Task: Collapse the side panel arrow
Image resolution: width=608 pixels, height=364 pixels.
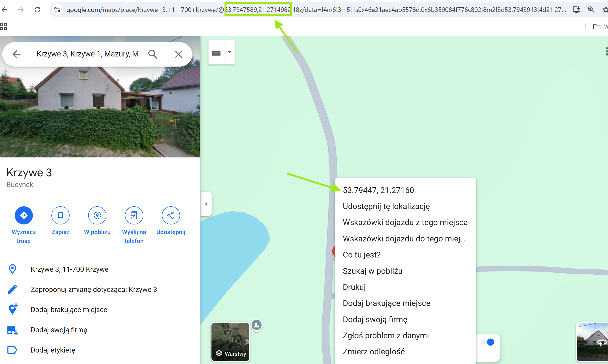Action: point(206,204)
